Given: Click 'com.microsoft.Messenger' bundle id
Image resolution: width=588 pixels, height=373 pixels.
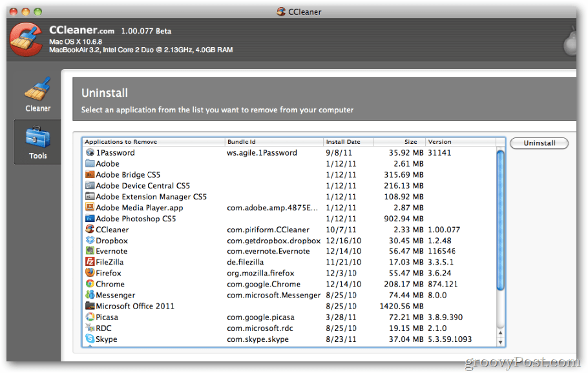Looking at the screenshot, I should pyautogui.click(x=274, y=295).
